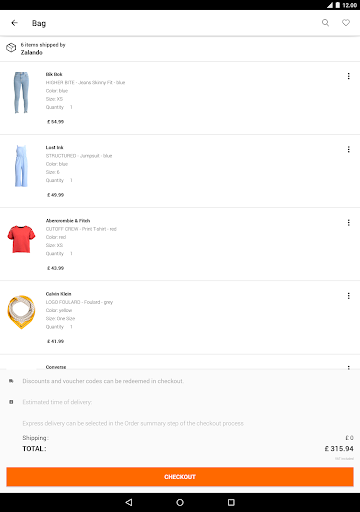Tap the Android back navigation triangle
The image size is (360, 512).
[129, 502]
